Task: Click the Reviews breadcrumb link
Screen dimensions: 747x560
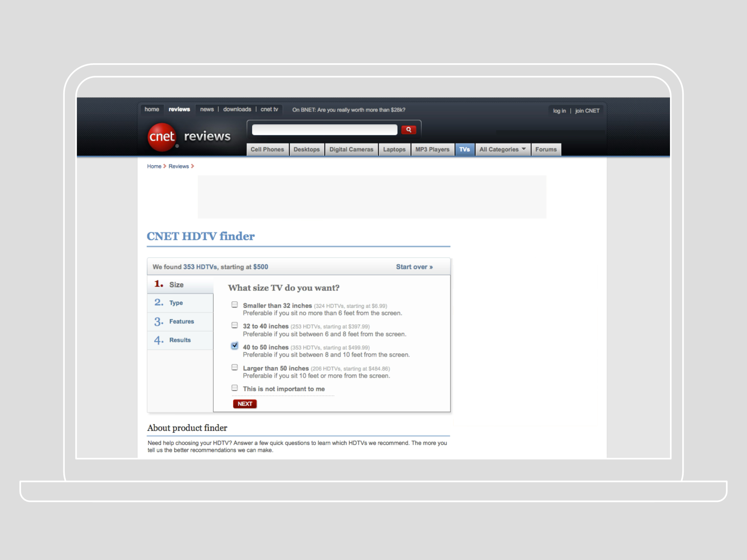Action: (179, 166)
